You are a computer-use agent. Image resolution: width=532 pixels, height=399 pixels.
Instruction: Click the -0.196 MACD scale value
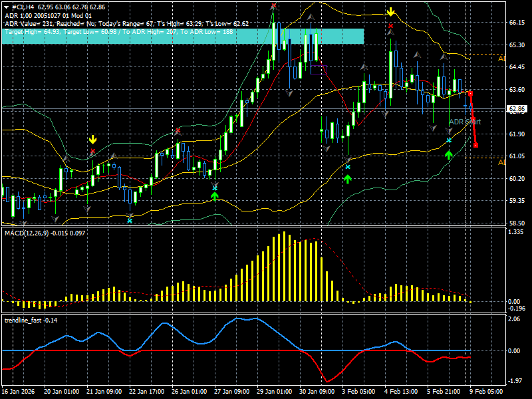tap(517, 309)
